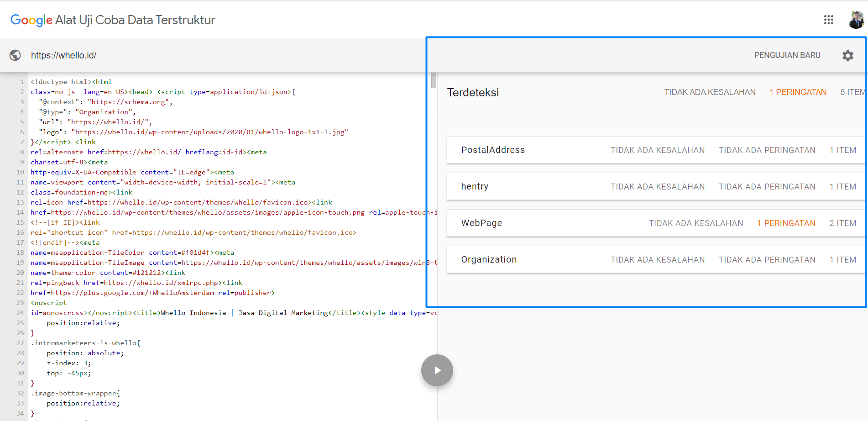The image size is (868, 421).
Task: Open the account profile avatar
Action: pos(856,20)
